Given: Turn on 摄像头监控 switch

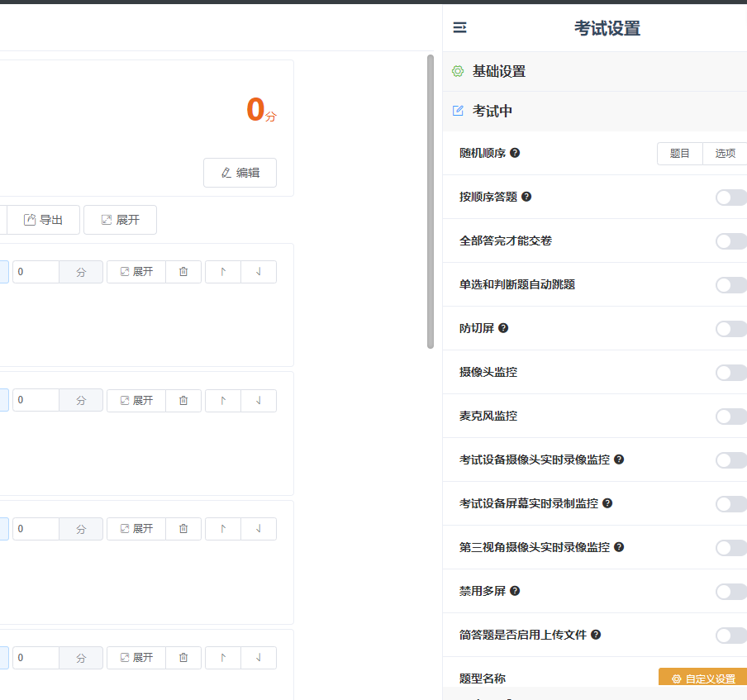Looking at the screenshot, I should click(x=731, y=373).
